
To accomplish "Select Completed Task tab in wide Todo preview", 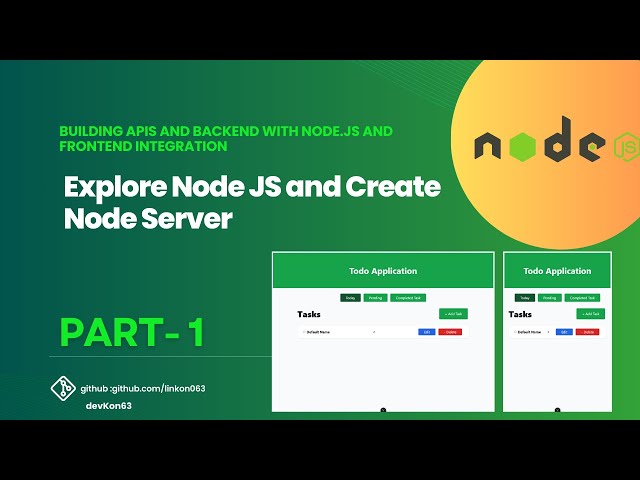I will pyautogui.click(x=408, y=298).
